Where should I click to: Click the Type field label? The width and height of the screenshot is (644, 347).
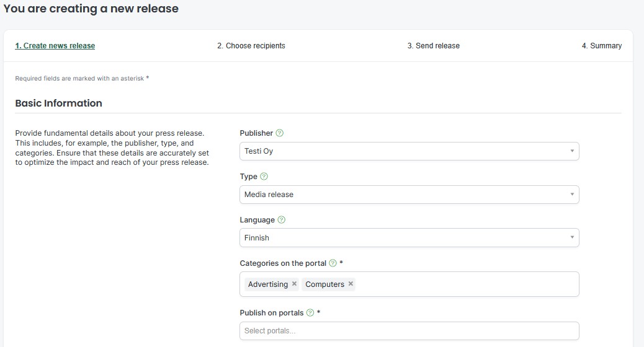click(249, 177)
